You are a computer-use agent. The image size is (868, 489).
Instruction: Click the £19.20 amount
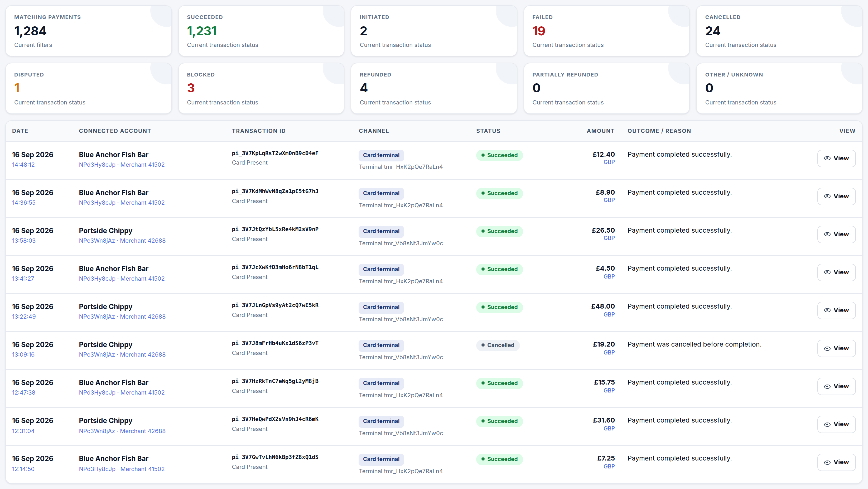pos(604,344)
